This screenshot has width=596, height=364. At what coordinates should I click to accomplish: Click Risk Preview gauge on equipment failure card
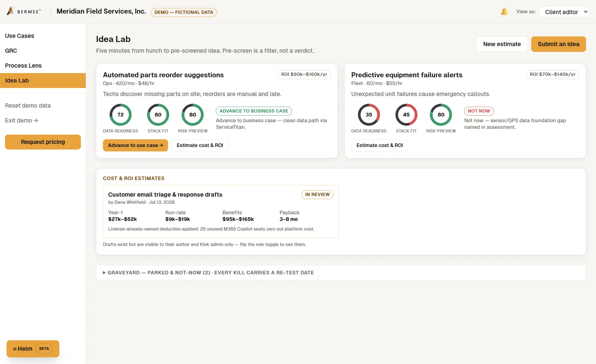(x=441, y=114)
